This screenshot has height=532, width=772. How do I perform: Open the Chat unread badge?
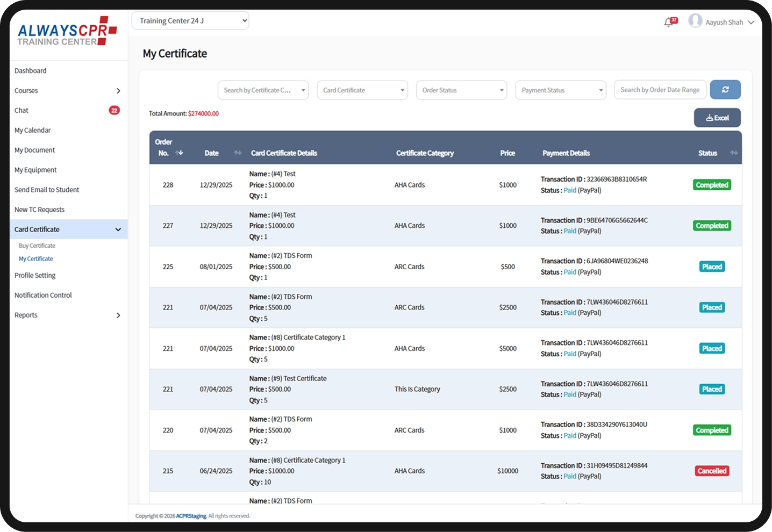(x=114, y=110)
